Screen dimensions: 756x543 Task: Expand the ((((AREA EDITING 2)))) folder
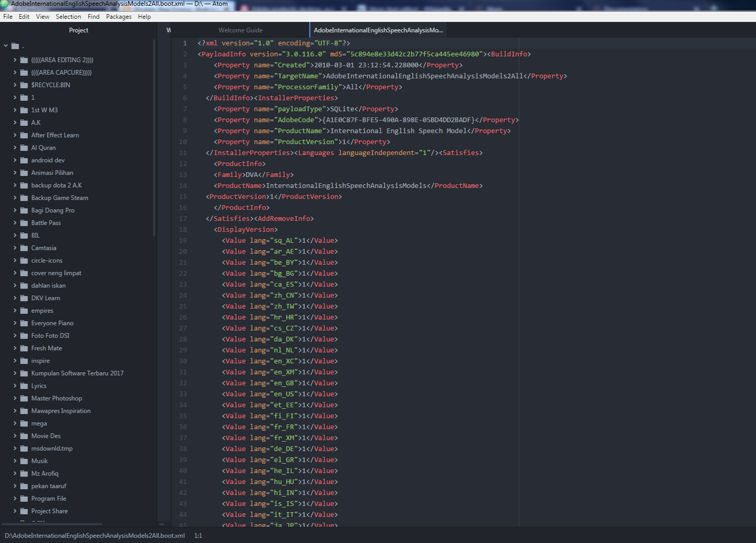point(15,60)
